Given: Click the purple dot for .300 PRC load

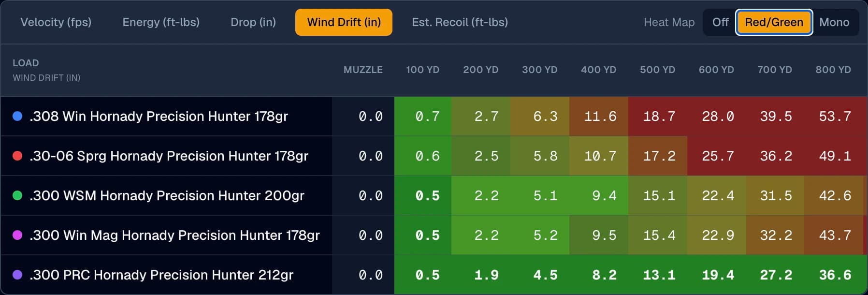Looking at the screenshot, I should pos(17,275).
